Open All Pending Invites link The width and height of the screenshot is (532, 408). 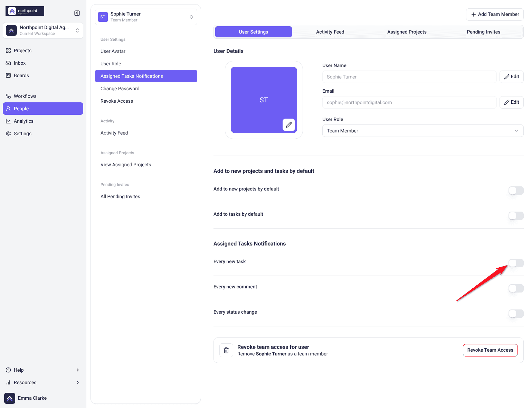(146, 196)
